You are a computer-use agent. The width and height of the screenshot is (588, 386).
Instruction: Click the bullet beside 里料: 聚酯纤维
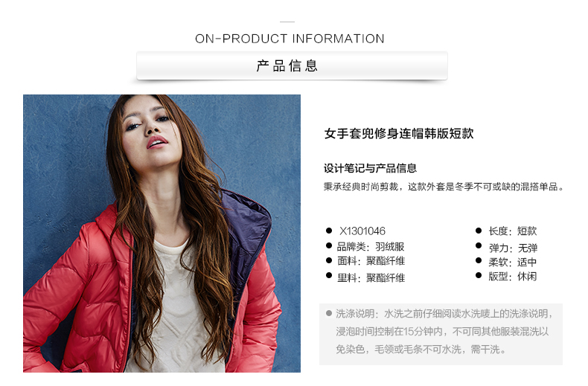(329, 275)
